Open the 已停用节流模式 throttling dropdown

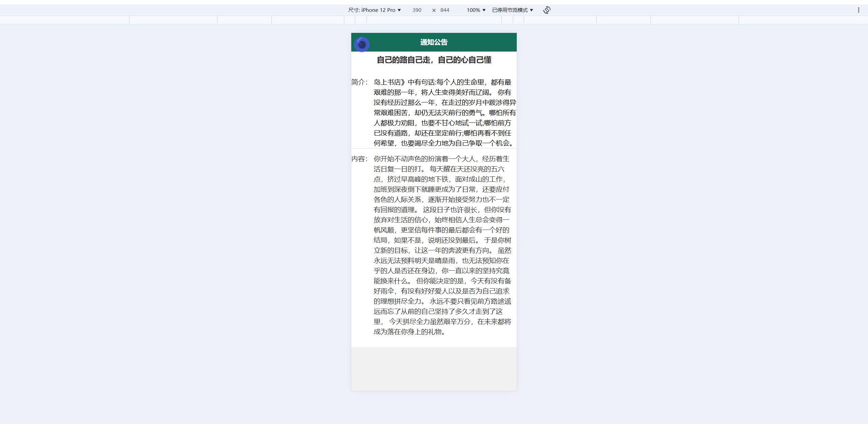tap(512, 10)
